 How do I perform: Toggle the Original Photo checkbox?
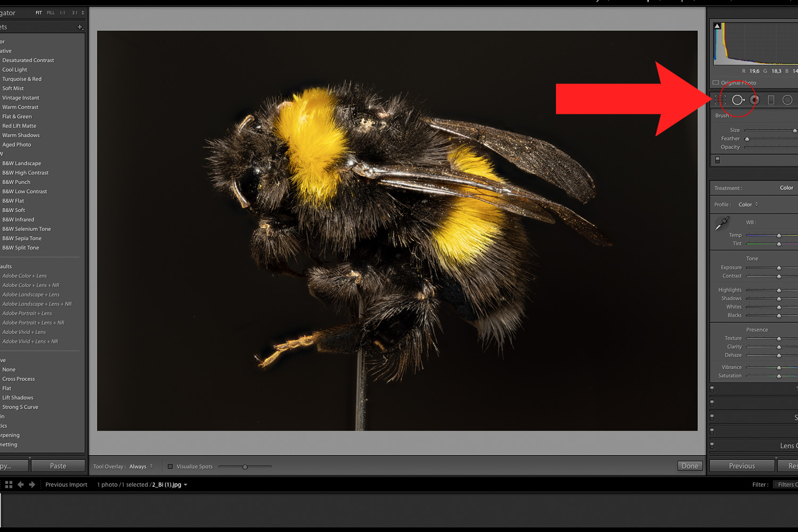(715, 82)
